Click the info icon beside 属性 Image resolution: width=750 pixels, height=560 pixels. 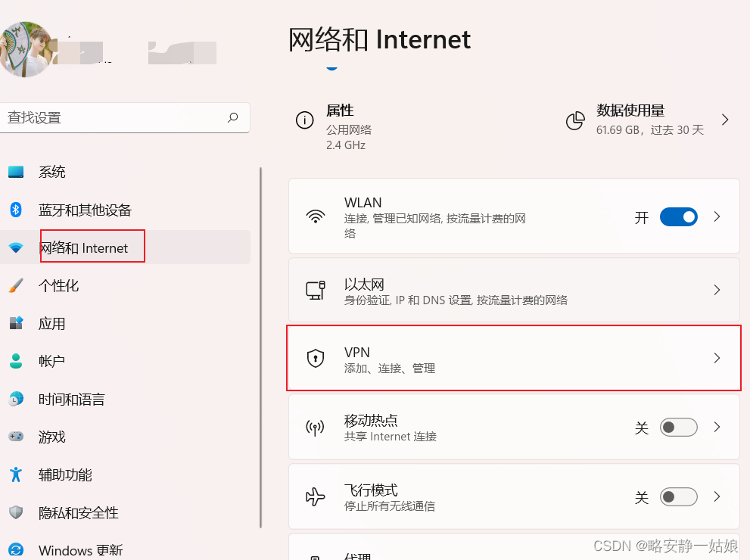click(x=305, y=120)
